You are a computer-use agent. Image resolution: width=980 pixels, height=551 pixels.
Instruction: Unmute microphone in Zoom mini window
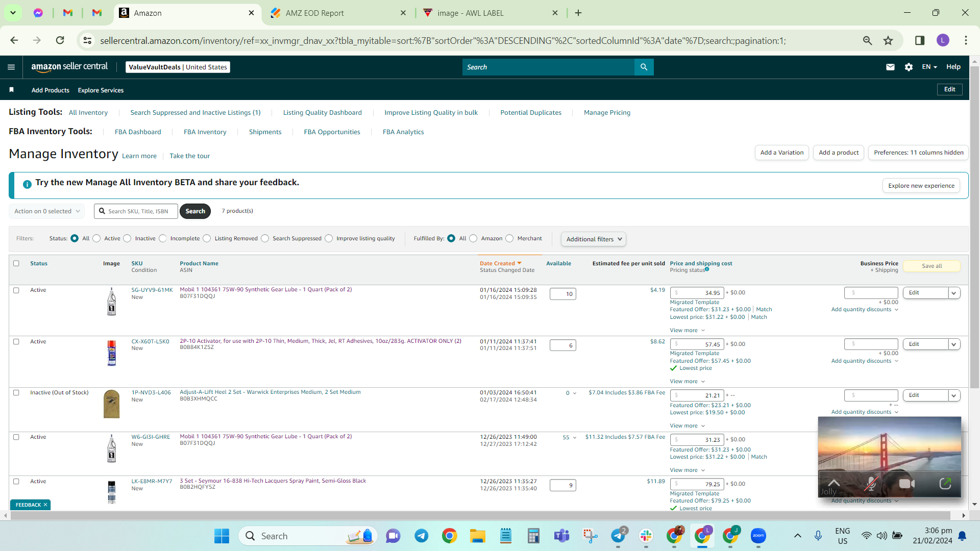click(870, 484)
